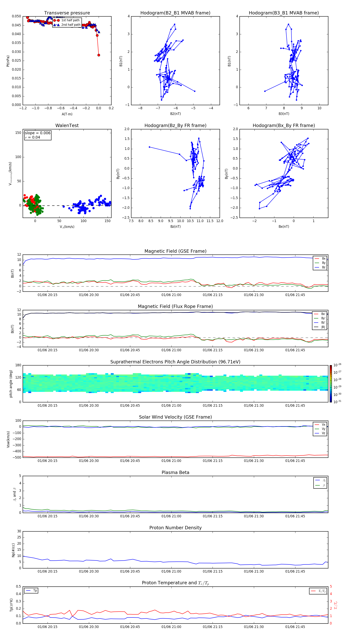Click the 'By' legend entry in GSE panel

coord(320,263)
